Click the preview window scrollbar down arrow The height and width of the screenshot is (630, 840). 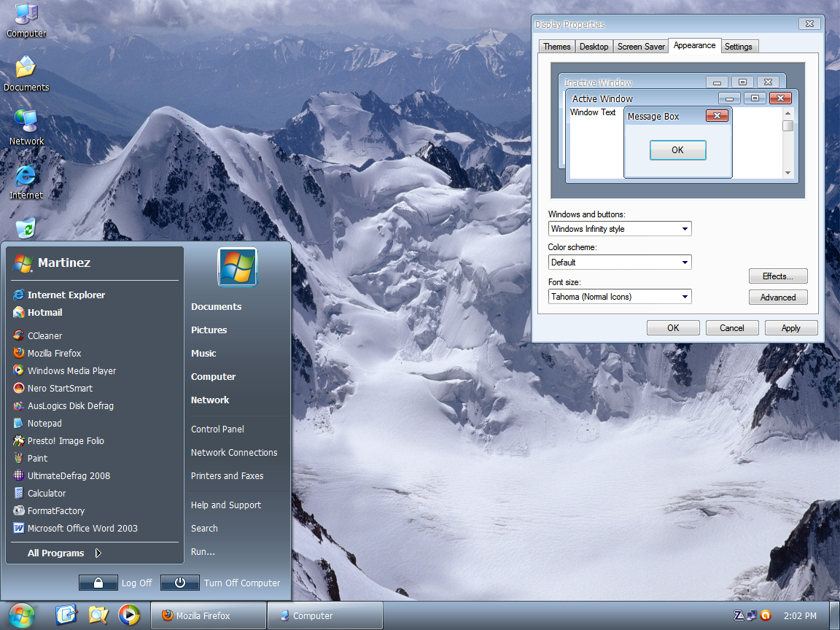pyautogui.click(x=787, y=173)
